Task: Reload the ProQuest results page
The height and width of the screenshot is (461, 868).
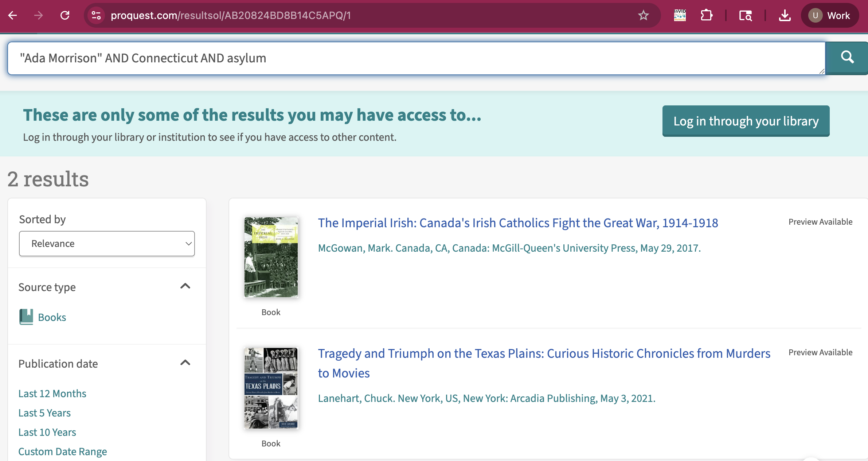Action: (x=65, y=15)
